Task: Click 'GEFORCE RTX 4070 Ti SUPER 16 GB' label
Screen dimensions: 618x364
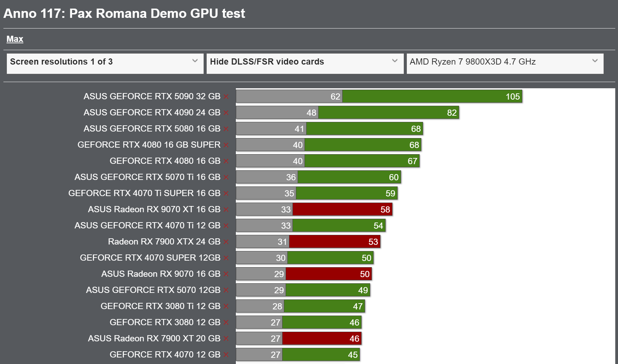Action: pos(144,193)
